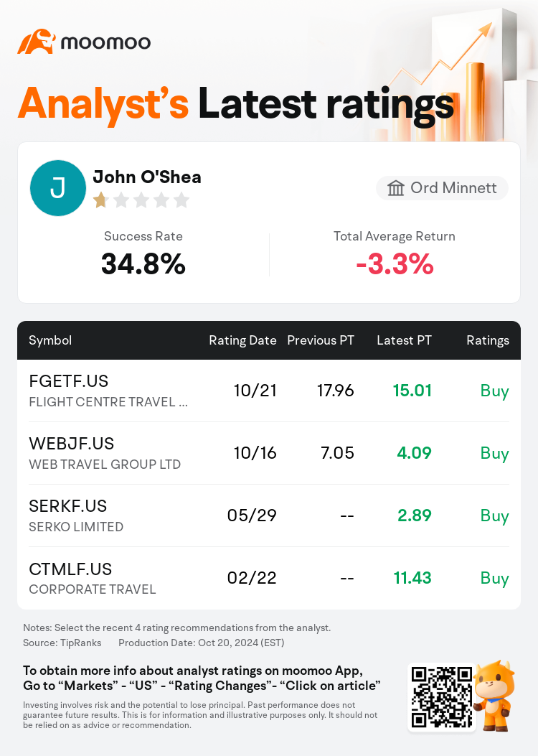Open John O'Shea's avatar circle
The height and width of the screenshot is (756, 538).
pyautogui.click(x=58, y=188)
